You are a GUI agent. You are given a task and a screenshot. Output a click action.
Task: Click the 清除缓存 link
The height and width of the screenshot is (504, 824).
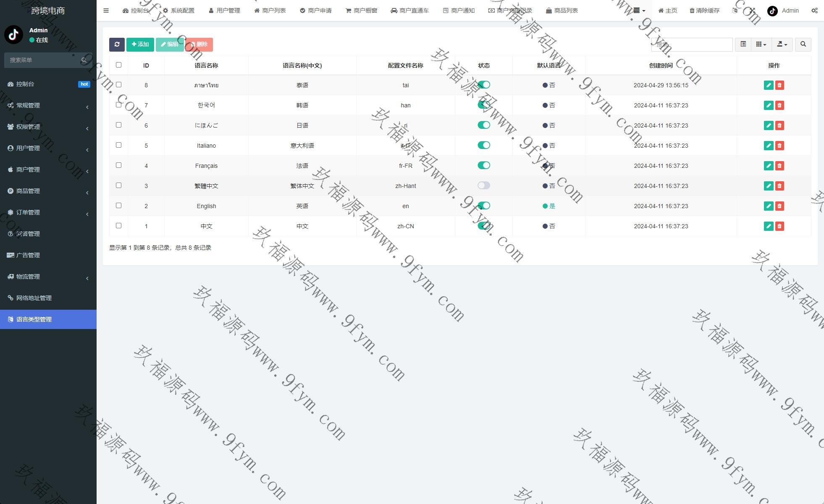(704, 10)
